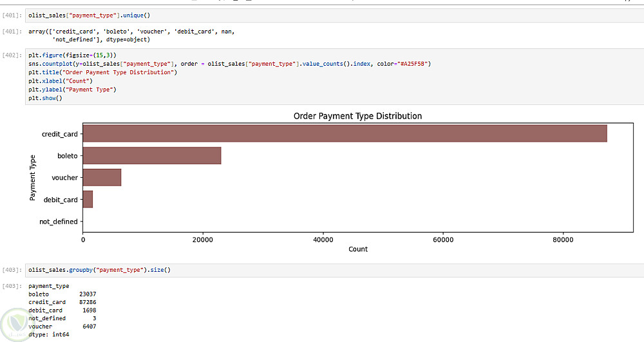Click the countplot code cell 402
The width and height of the screenshot is (644, 342).
(x=334, y=77)
